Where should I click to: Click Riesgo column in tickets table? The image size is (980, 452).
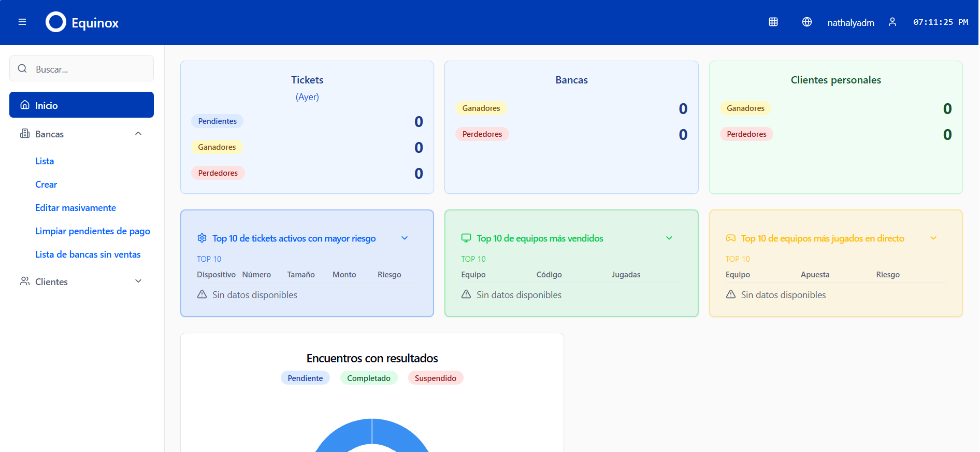(390, 275)
